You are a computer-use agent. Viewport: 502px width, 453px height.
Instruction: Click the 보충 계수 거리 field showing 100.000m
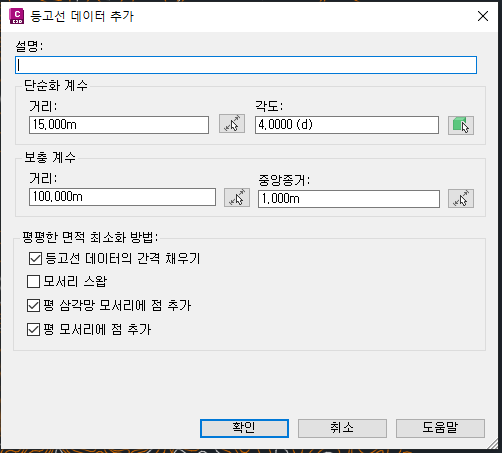(122, 197)
